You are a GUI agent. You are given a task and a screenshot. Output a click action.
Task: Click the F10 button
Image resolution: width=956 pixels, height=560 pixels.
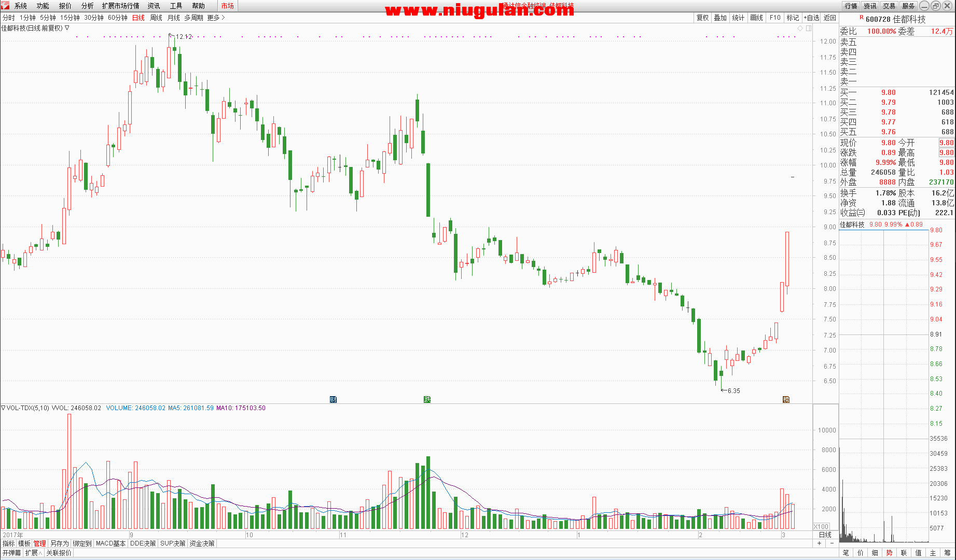(775, 18)
